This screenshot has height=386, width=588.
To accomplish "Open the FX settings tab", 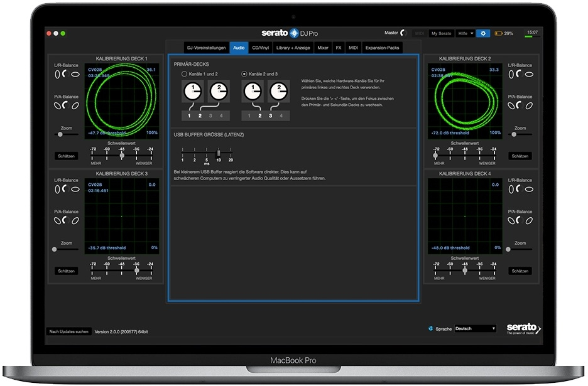I will point(339,48).
